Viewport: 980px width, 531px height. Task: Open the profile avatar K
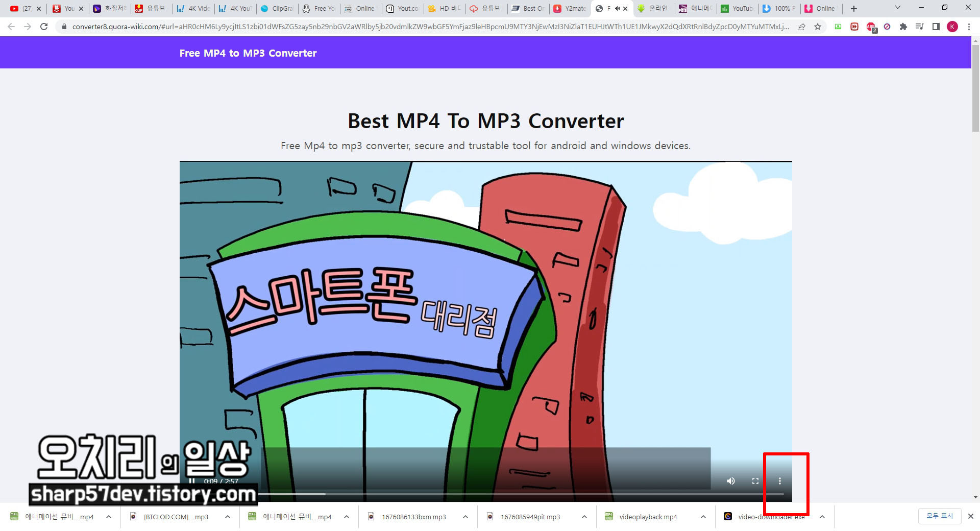[952, 27]
